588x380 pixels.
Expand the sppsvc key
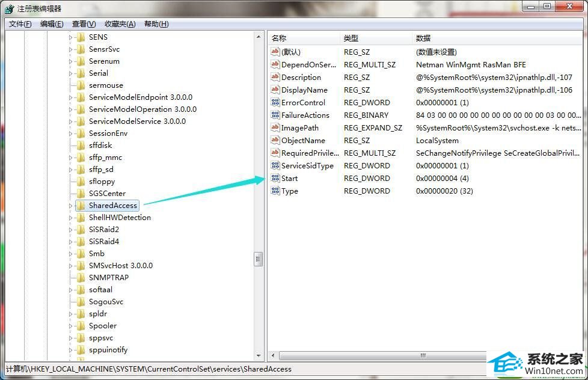pyautogui.click(x=70, y=338)
